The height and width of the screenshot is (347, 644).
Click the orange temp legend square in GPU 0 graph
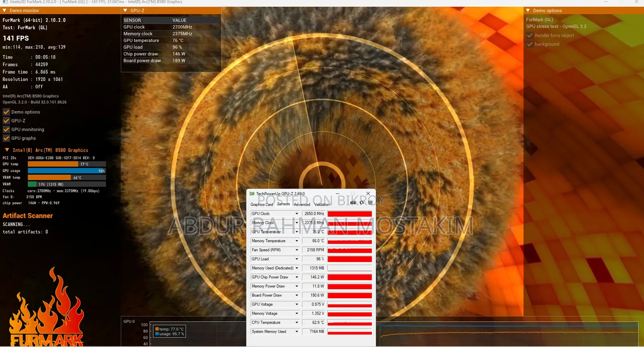pyautogui.click(x=157, y=329)
